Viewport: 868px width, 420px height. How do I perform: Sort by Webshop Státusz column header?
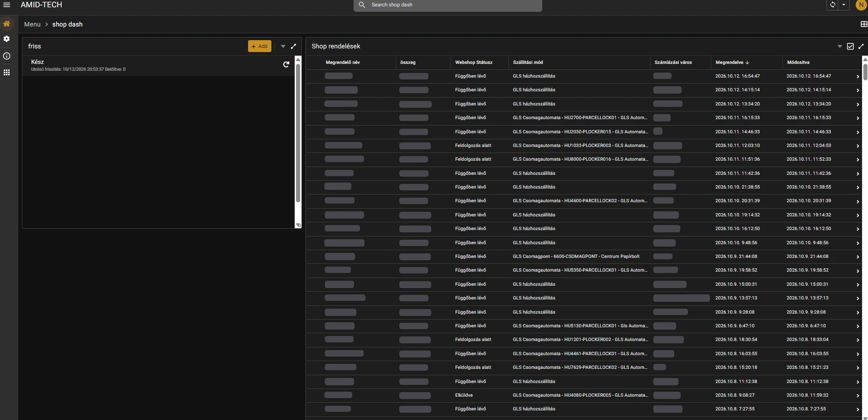[474, 62]
